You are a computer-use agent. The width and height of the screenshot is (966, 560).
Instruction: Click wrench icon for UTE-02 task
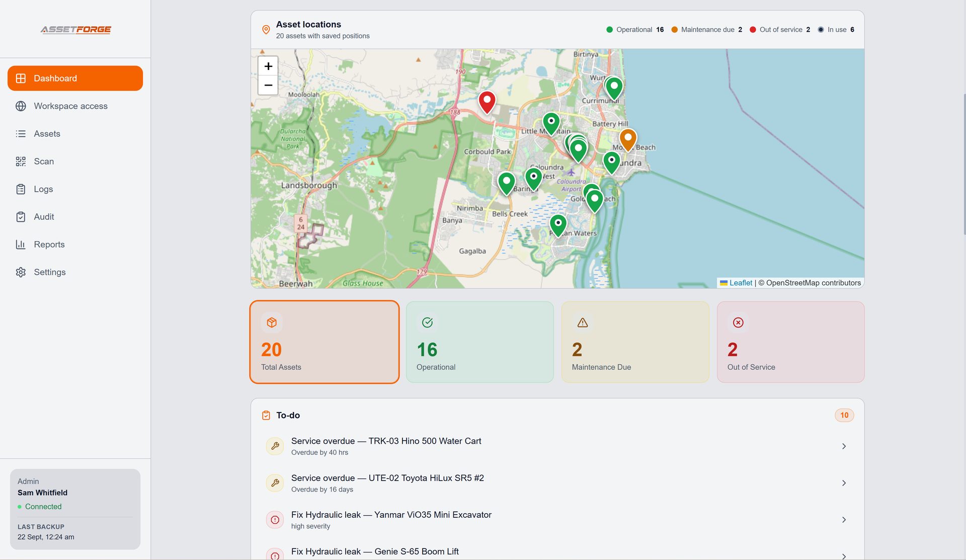275,483
